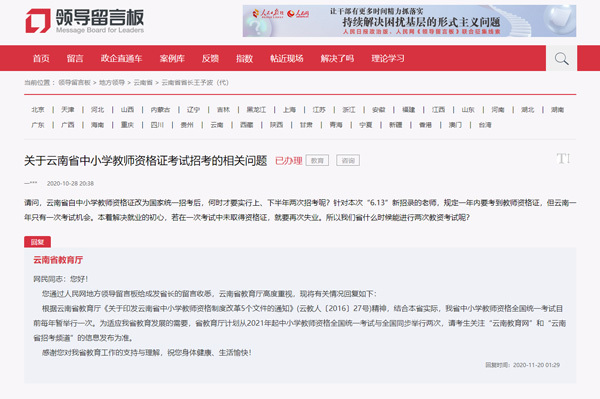Select 山东 in the province list
600x399 pixels.
point(468,110)
